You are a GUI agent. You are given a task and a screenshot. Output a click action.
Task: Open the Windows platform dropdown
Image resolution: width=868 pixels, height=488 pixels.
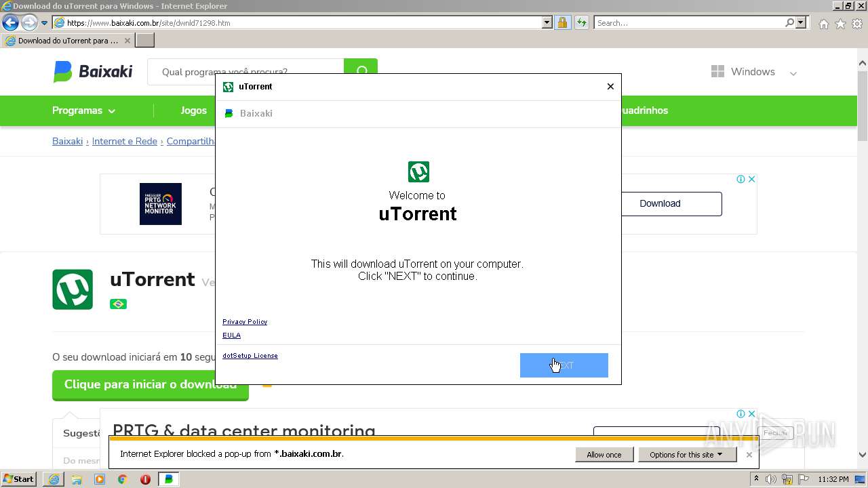[753, 72]
